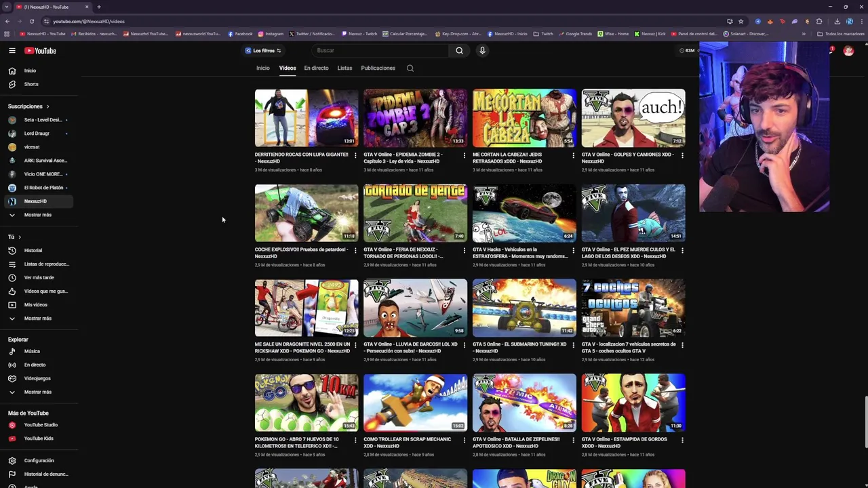Bookmark this page with star icon
Image resolution: width=868 pixels, height=488 pixels.
[x=741, y=21]
